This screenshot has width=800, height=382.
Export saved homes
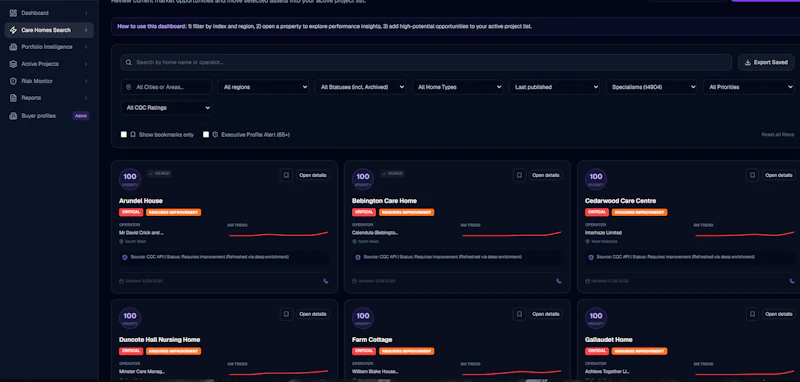click(x=766, y=62)
